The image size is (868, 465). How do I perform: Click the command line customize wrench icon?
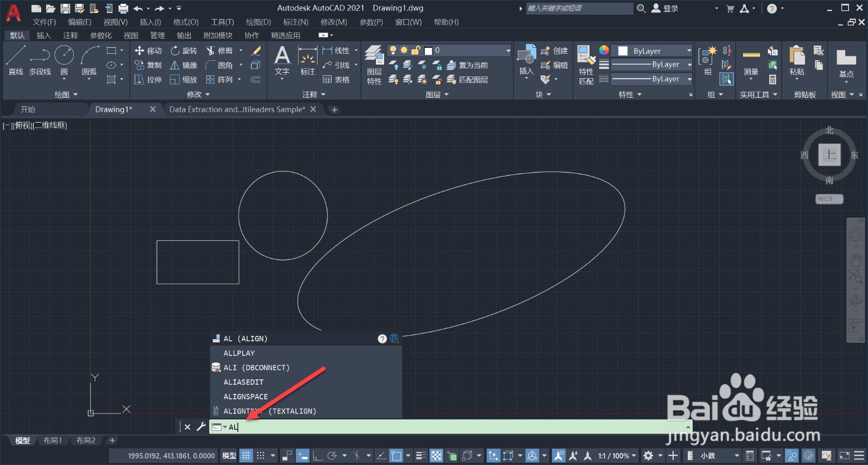[x=201, y=427]
